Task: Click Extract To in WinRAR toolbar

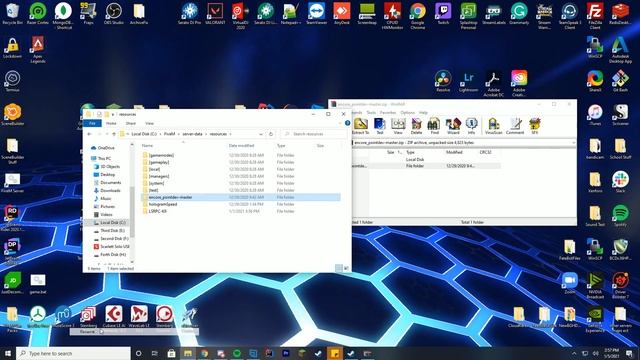Action: click(x=360, y=126)
